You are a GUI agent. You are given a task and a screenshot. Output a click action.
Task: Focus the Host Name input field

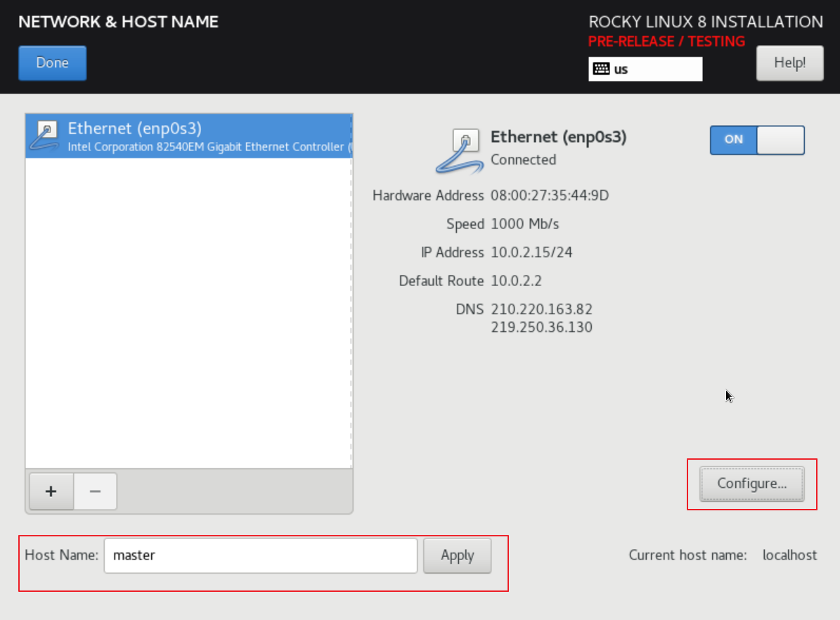[260, 556]
